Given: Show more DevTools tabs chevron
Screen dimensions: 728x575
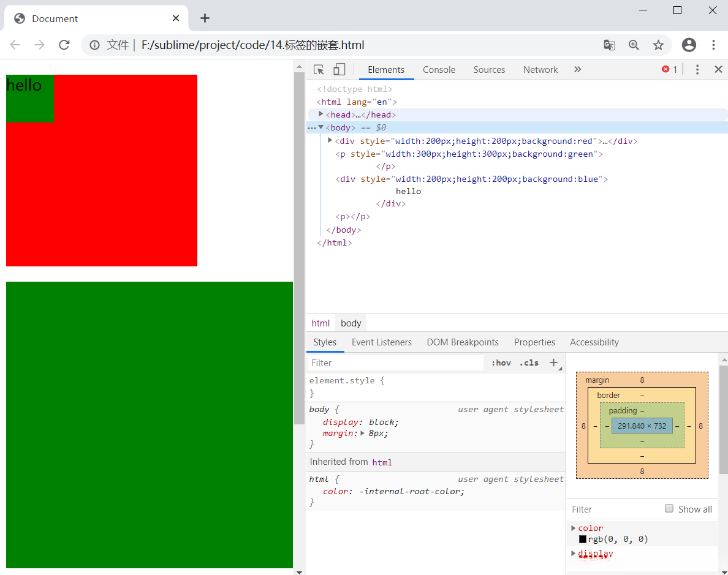Looking at the screenshot, I should 577,70.
